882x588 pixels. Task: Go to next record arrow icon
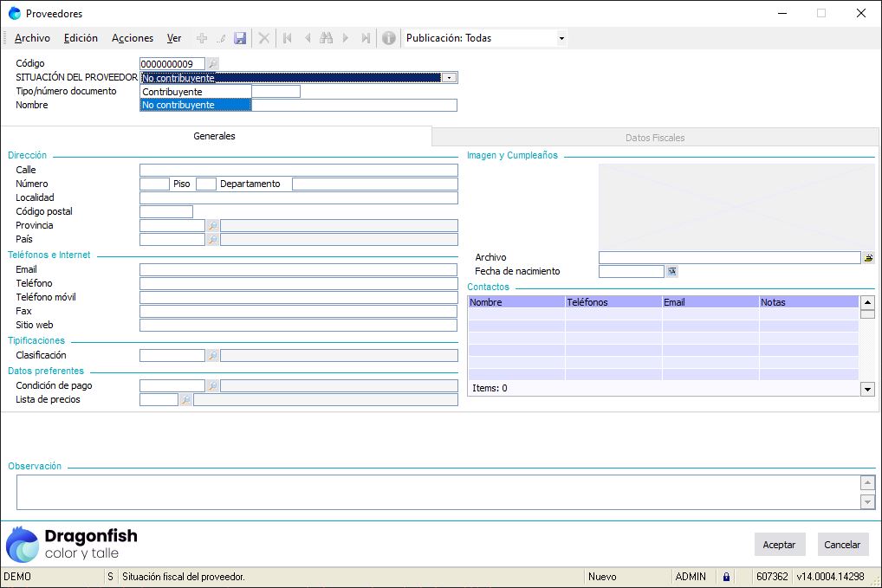pos(346,38)
